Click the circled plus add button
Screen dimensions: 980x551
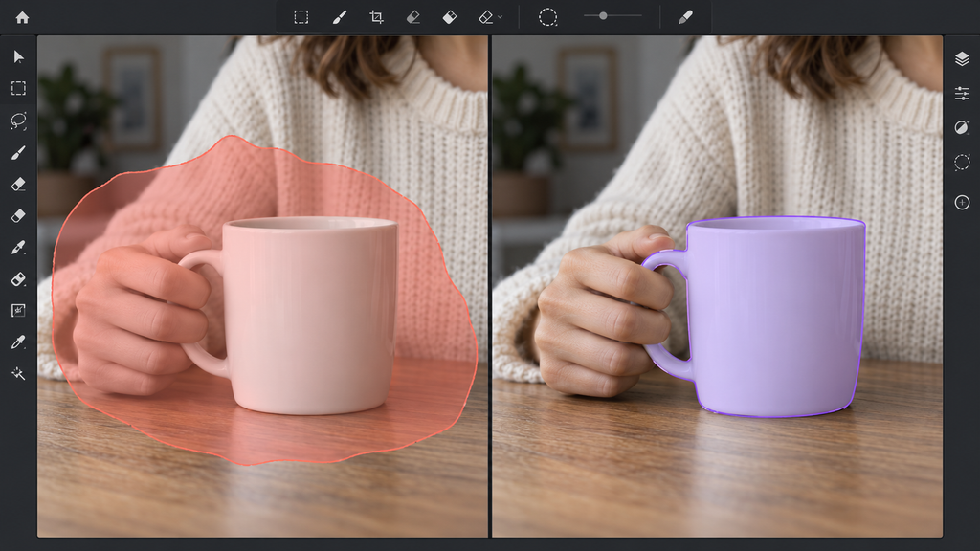[962, 203]
